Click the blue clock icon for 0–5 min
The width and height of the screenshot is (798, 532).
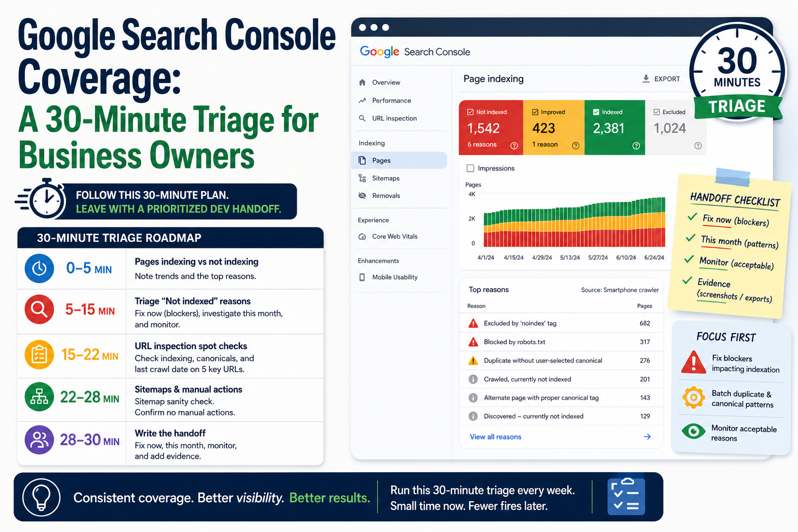point(39,268)
